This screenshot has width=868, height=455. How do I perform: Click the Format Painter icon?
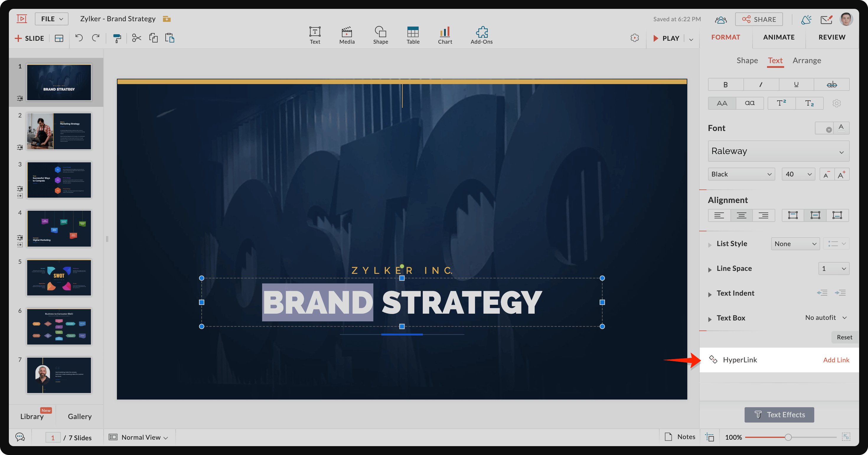117,38
